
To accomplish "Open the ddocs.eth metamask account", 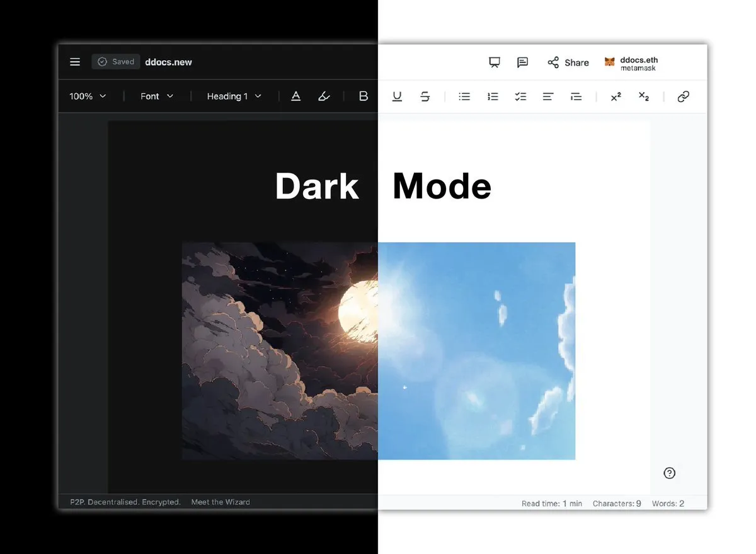I will [x=631, y=63].
